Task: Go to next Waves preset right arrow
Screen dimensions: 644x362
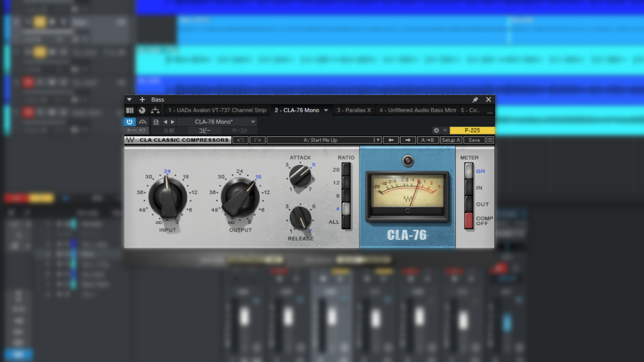Action: (x=408, y=140)
